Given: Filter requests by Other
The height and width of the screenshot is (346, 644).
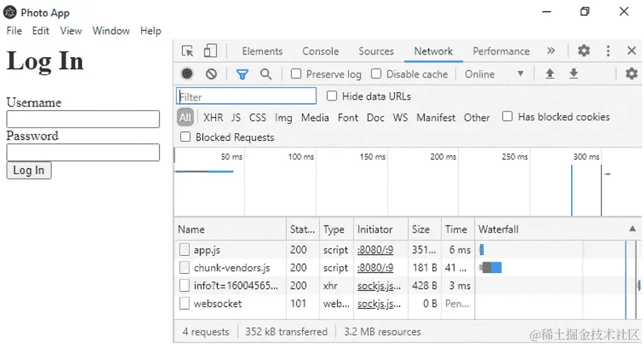Looking at the screenshot, I should point(477,118).
